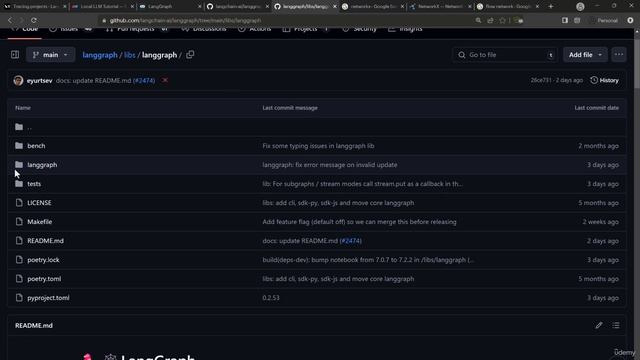Viewport: 640px width, 360px height.
Task: Go up to the parent directory row
Action: [x=316, y=127]
